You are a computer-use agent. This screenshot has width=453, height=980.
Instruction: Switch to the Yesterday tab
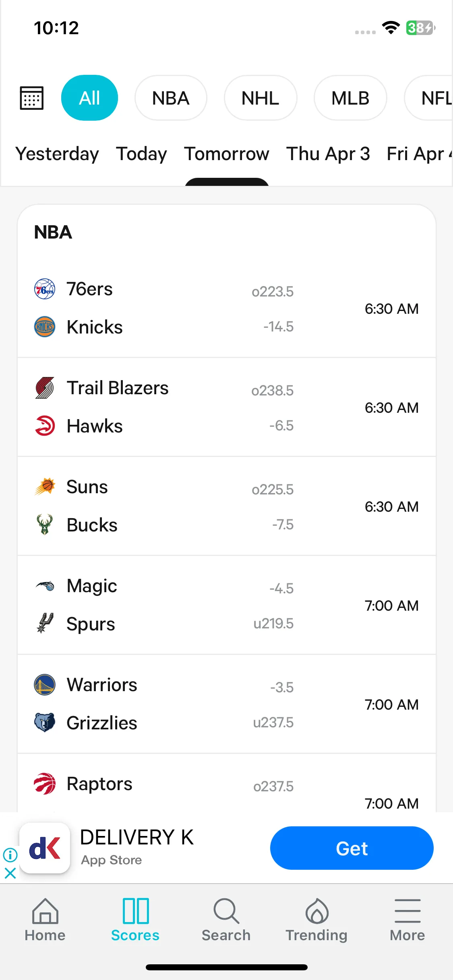click(57, 154)
